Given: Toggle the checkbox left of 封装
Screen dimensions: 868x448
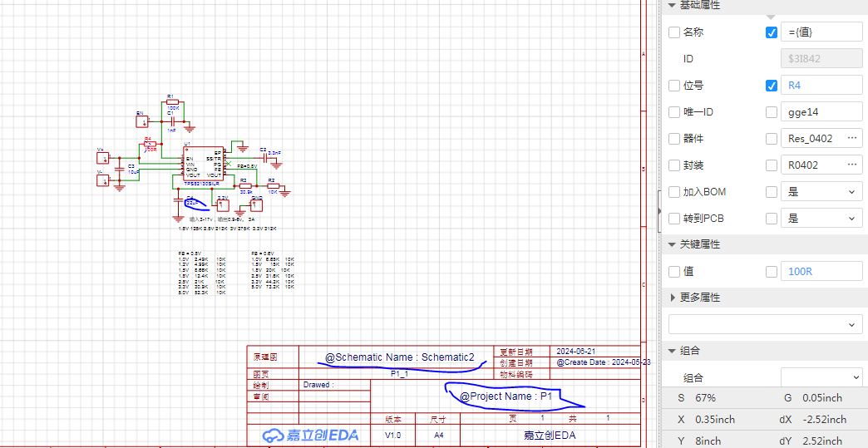Looking at the screenshot, I should 673,165.
